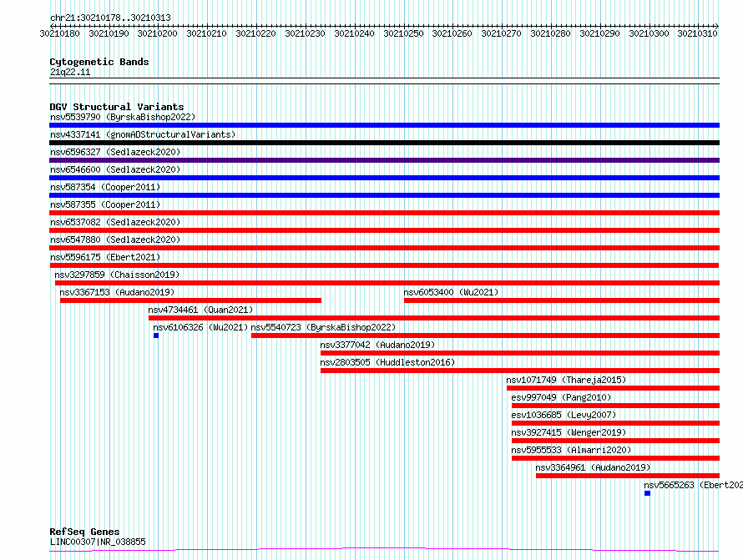
Task: Open the LINC00307|NR_038855 gene label
Action: click(98, 542)
